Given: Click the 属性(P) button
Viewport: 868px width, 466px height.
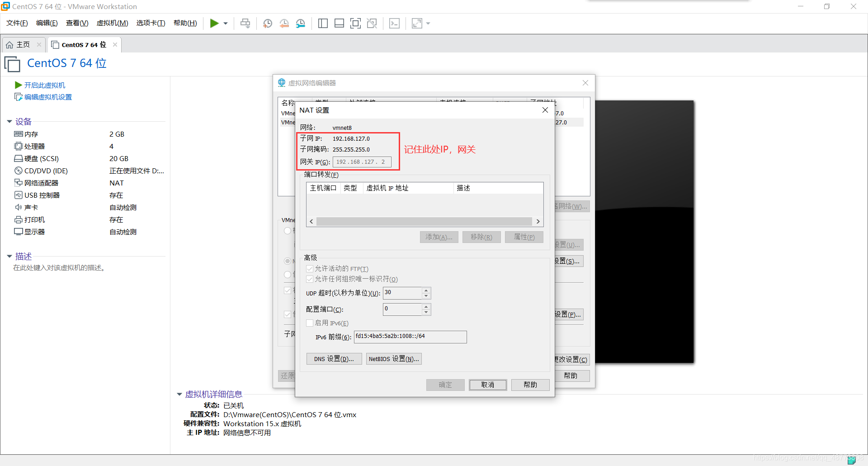Looking at the screenshot, I should click(524, 237).
